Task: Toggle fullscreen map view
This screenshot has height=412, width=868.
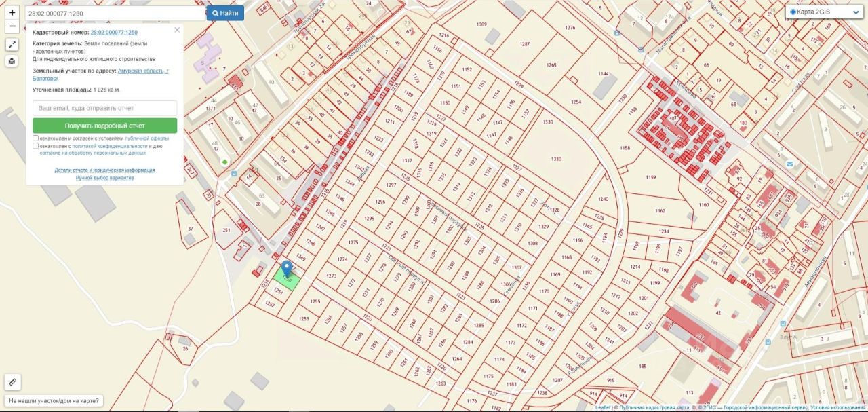Action: tap(12, 45)
